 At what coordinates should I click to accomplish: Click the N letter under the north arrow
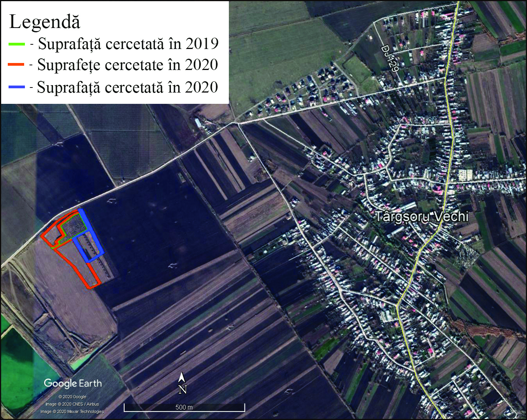click(182, 389)
